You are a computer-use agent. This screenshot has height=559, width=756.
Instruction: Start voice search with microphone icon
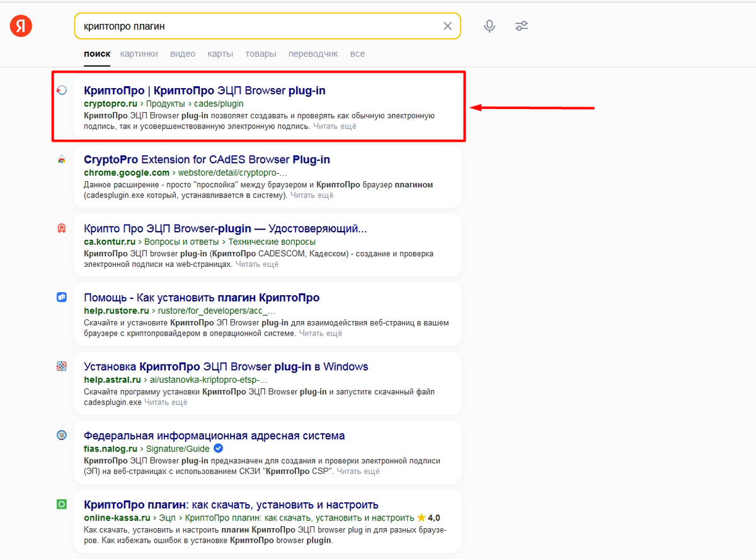tap(490, 26)
